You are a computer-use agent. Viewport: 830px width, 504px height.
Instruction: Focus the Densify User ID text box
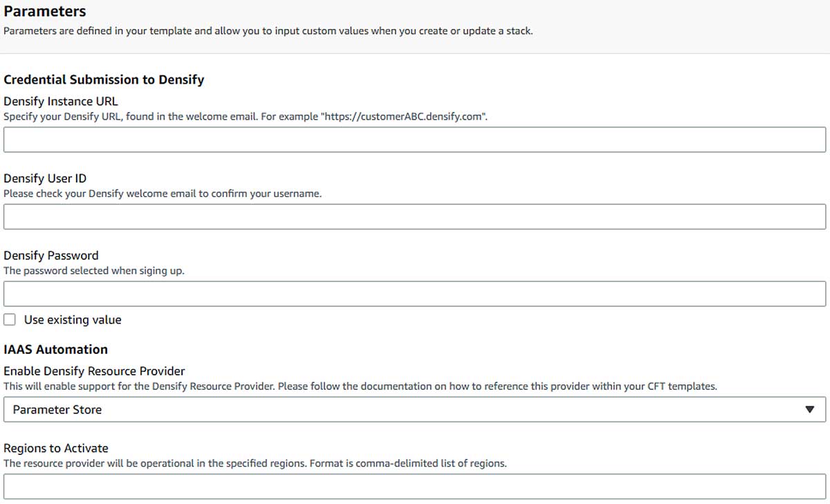point(414,217)
